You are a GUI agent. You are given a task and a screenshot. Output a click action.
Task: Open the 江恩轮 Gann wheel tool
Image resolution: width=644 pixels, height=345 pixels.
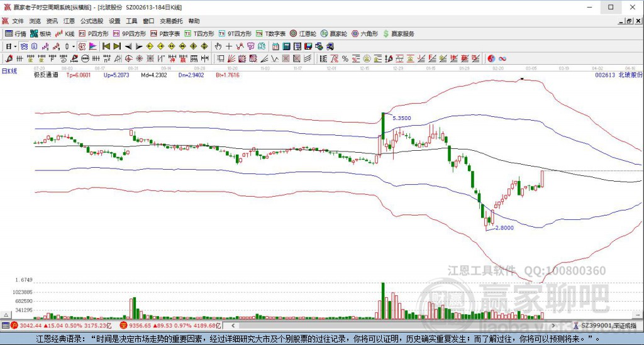point(303,34)
